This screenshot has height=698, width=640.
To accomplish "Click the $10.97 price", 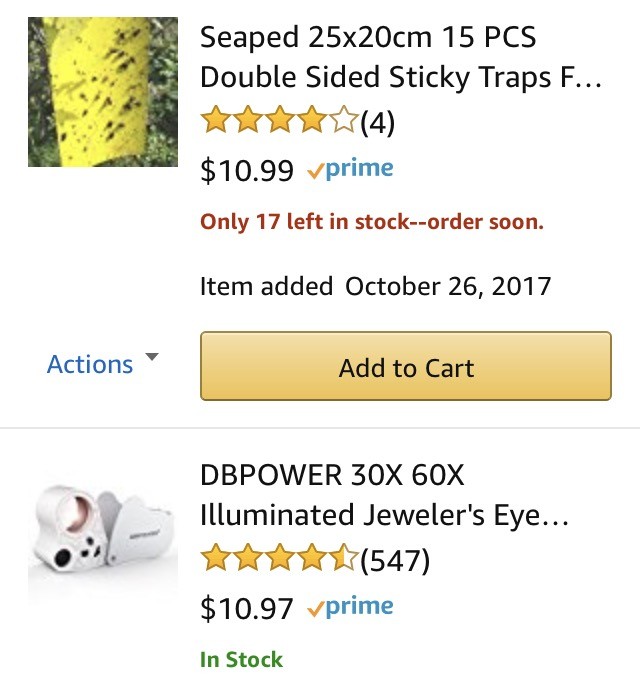I will [247, 608].
